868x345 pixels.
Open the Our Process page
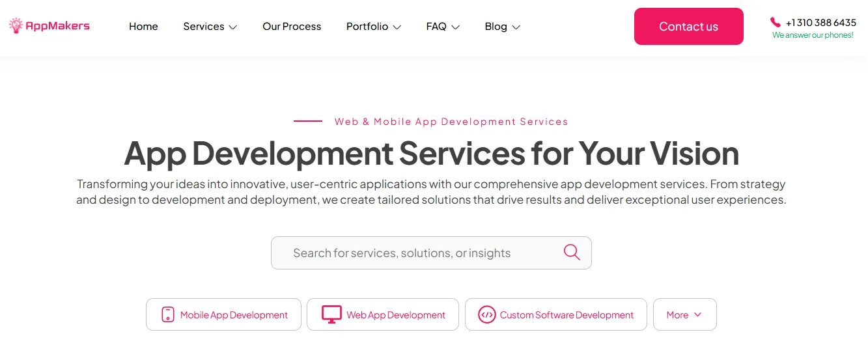pos(292,27)
